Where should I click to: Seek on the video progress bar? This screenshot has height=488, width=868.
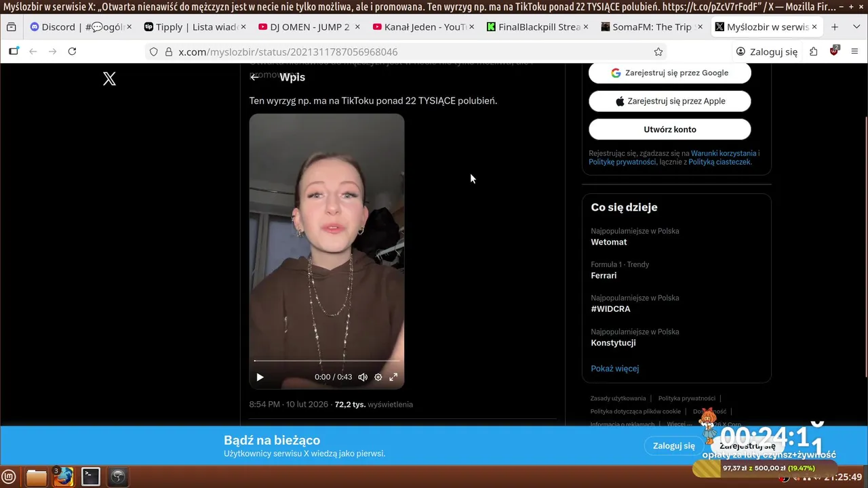[326, 361]
